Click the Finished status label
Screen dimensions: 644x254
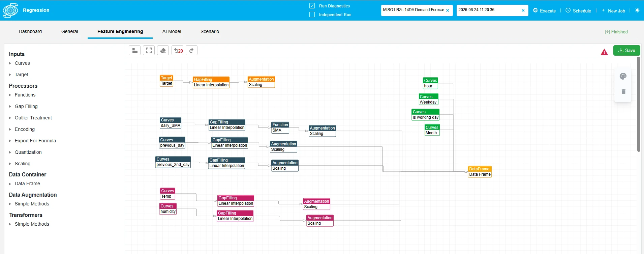[619, 32]
